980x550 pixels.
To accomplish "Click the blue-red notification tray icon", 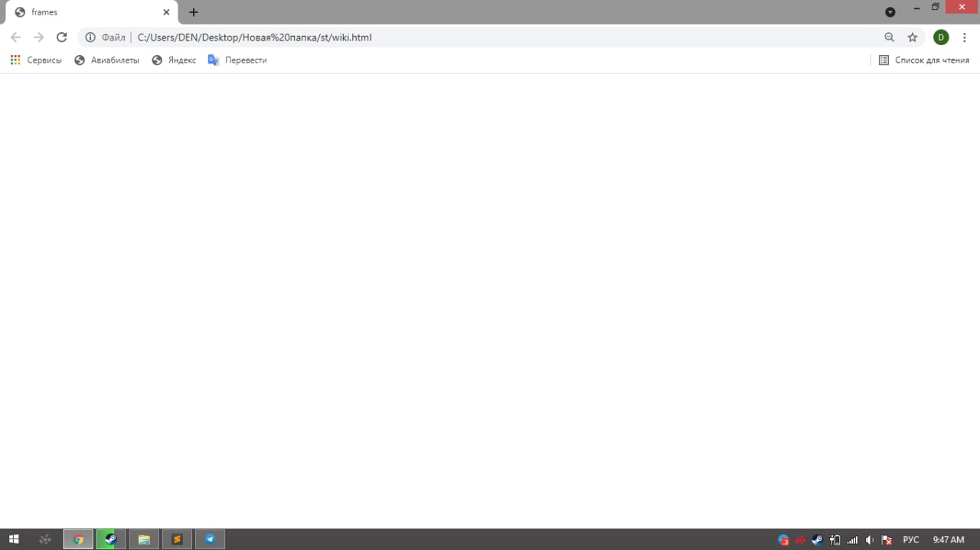I will pos(783,540).
